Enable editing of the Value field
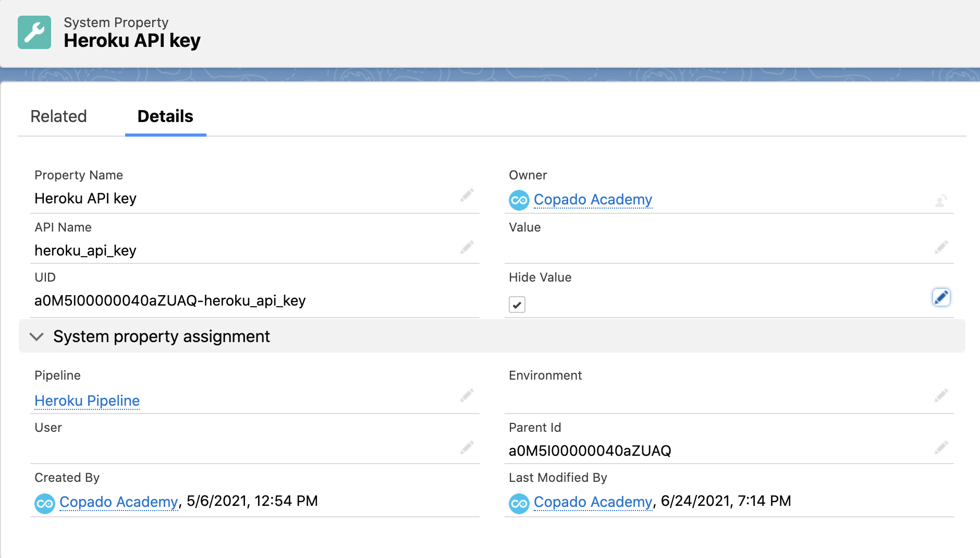This screenshot has width=980, height=558. click(942, 247)
